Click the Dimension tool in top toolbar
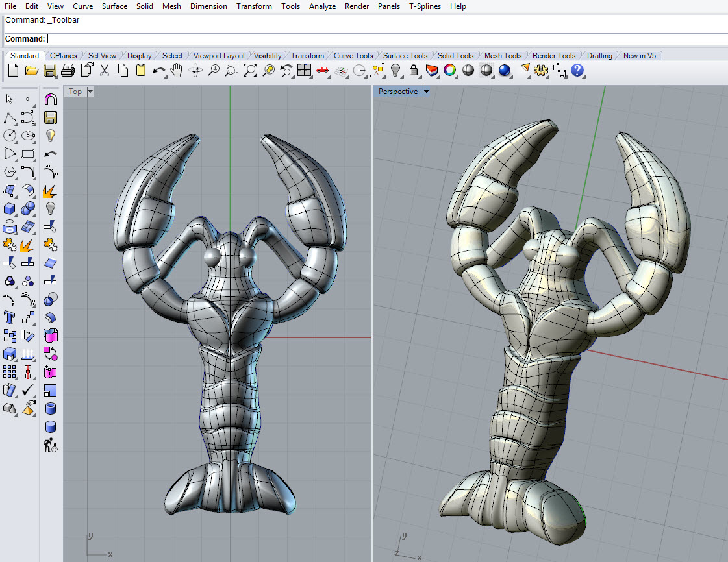 pyautogui.click(x=559, y=71)
